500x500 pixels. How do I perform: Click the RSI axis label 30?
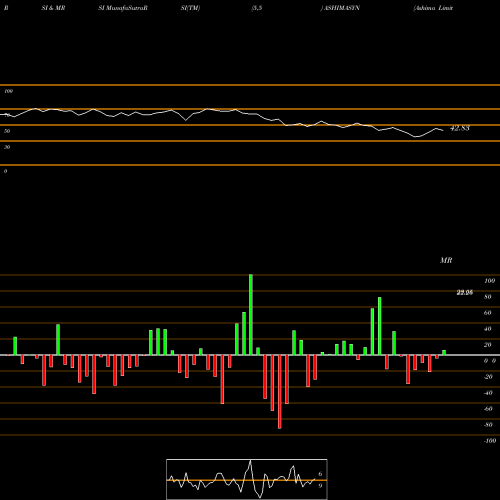[x=7, y=147]
